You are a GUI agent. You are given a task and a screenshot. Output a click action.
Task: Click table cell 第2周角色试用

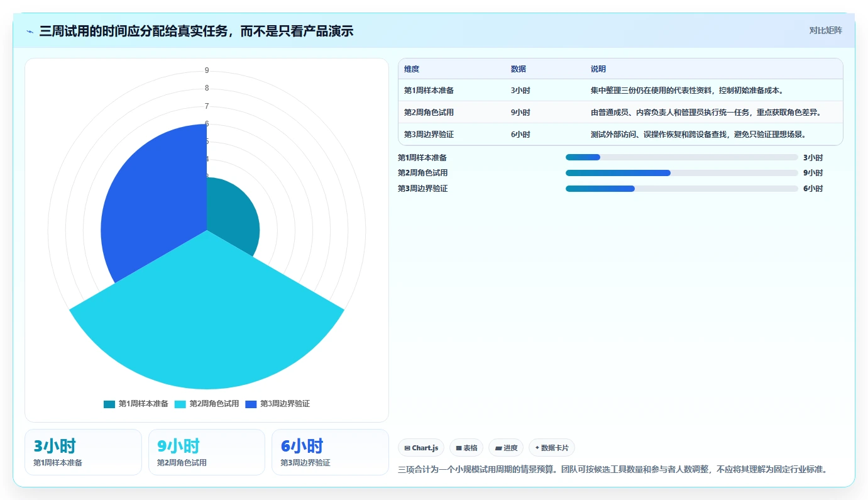coord(429,113)
